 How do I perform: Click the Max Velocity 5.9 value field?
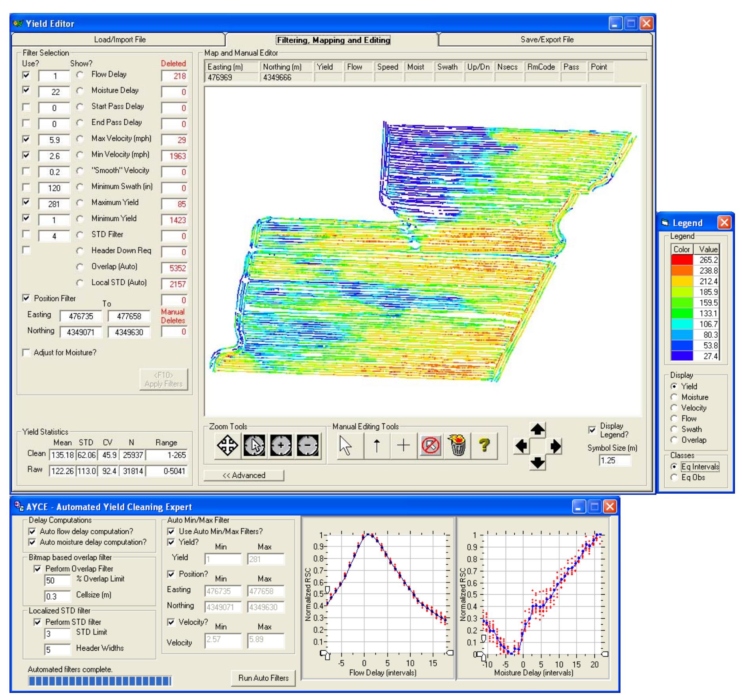(54, 140)
